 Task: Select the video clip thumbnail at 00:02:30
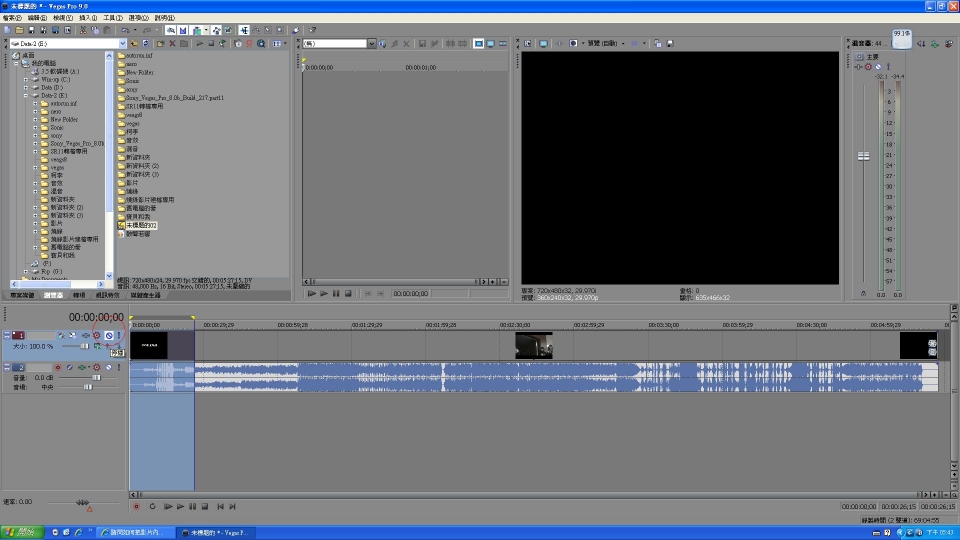tap(533, 346)
